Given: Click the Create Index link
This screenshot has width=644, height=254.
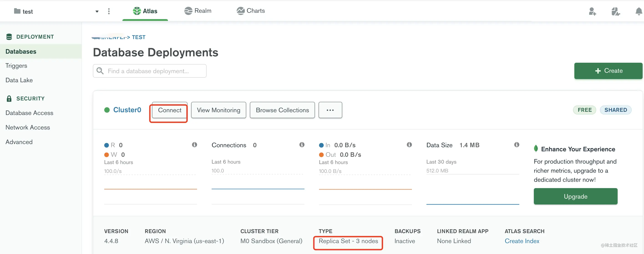Looking at the screenshot, I should [x=522, y=241].
